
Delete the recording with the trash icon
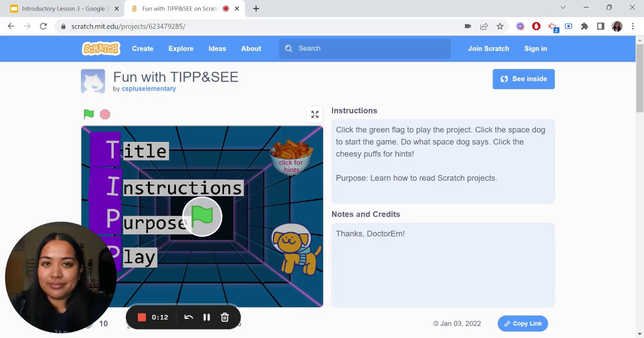click(225, 317)
